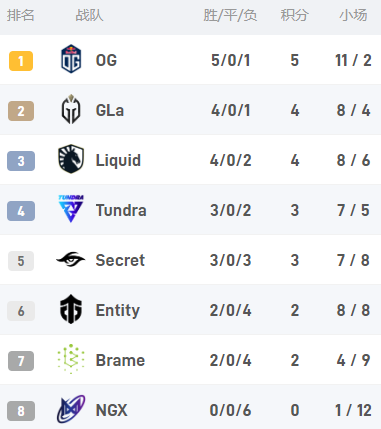Click the green Brame logo
This screenshot has height=429, width=381.
[71, 359]
